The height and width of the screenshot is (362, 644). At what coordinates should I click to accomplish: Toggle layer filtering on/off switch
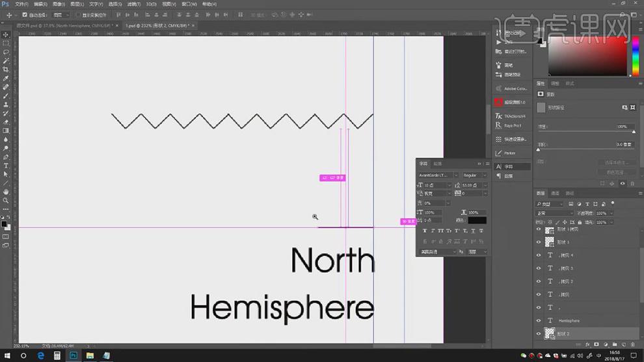(613, 203)
